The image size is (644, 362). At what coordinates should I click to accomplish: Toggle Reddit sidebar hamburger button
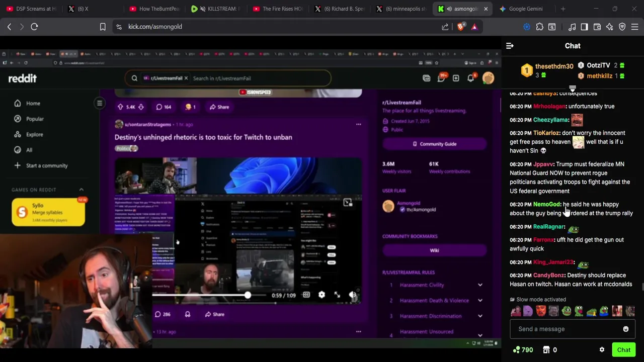[100, 103]
